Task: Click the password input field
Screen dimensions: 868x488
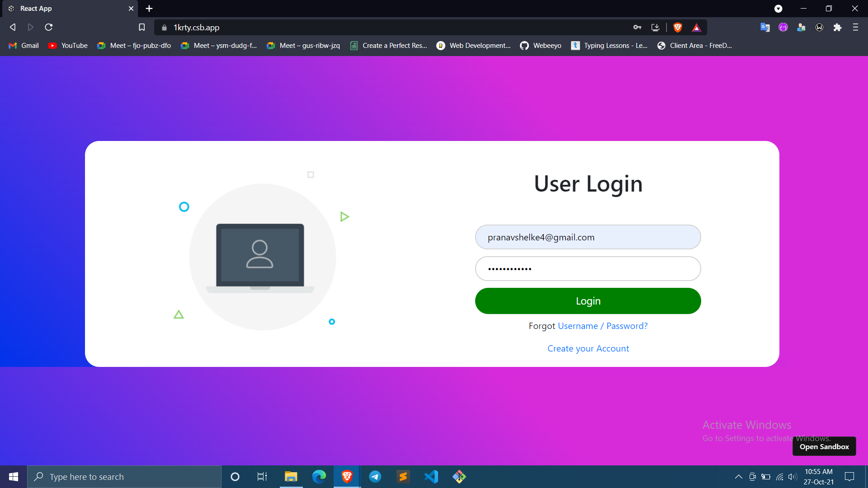Action: click(588, 268)
